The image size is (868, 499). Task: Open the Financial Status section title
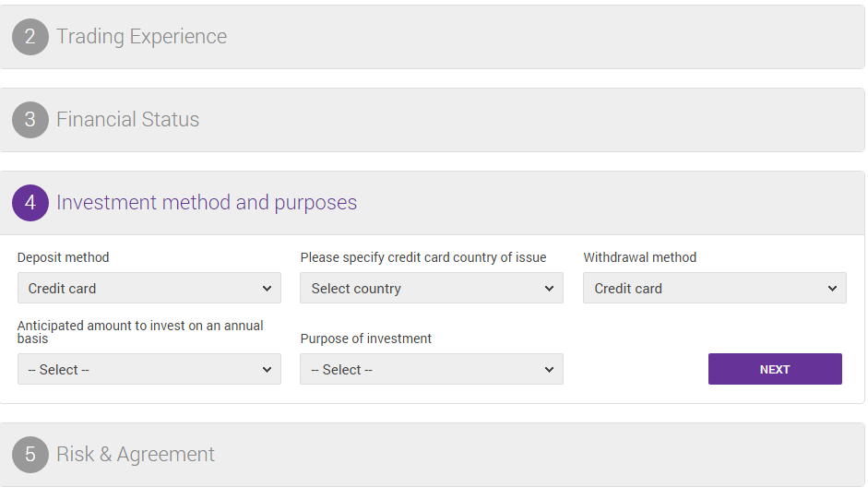[x=128, y=120]
